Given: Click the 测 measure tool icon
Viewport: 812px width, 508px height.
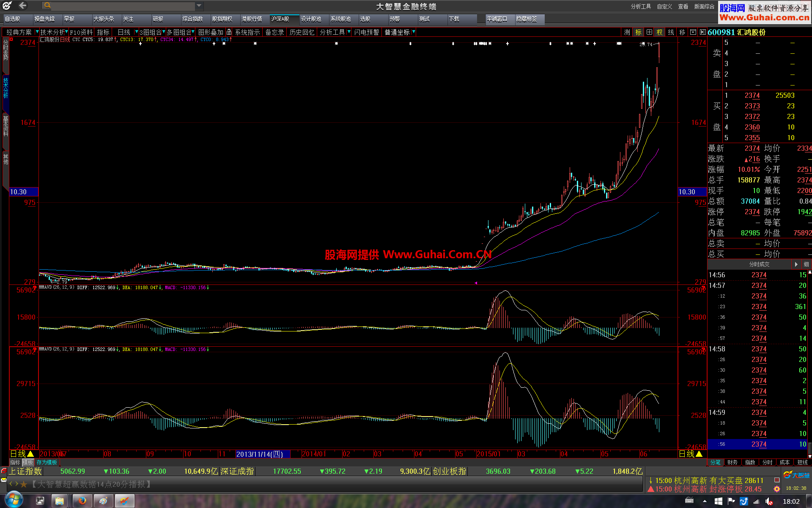Looking at the screenshot, I should coord(627,32).
